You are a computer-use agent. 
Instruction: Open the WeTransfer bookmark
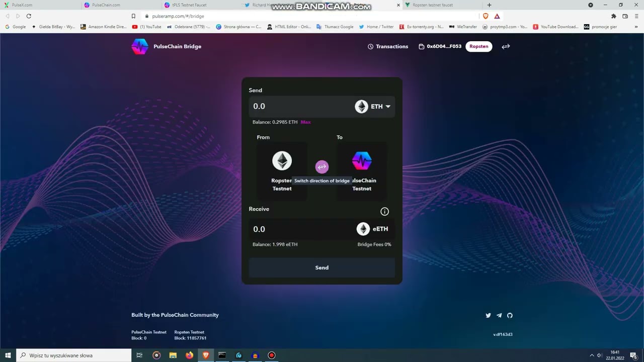click(x=463, y=27)
